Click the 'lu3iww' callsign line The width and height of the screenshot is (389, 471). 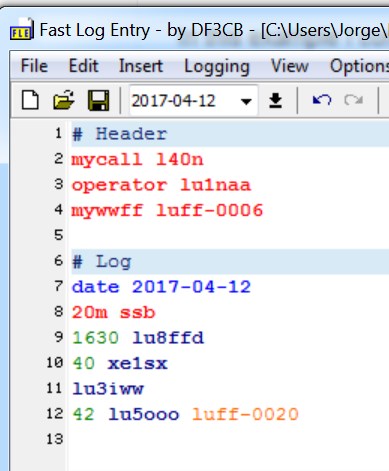(x=108, y=389)
